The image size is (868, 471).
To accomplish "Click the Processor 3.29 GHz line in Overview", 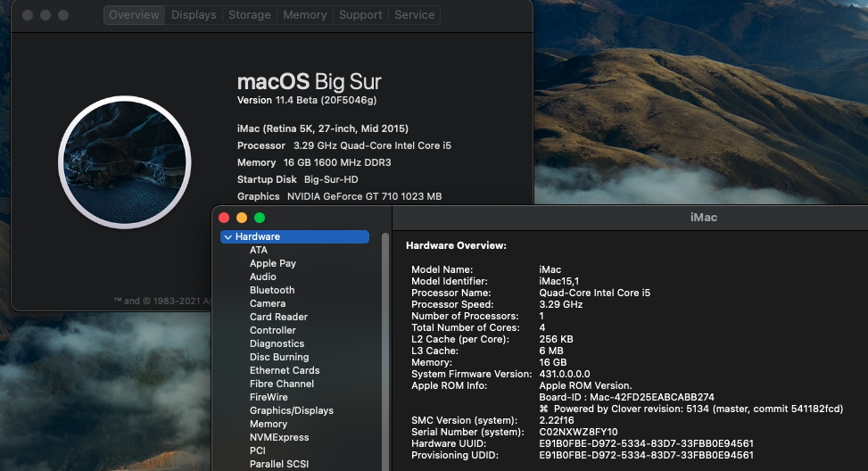I will (x=344, y=145).
